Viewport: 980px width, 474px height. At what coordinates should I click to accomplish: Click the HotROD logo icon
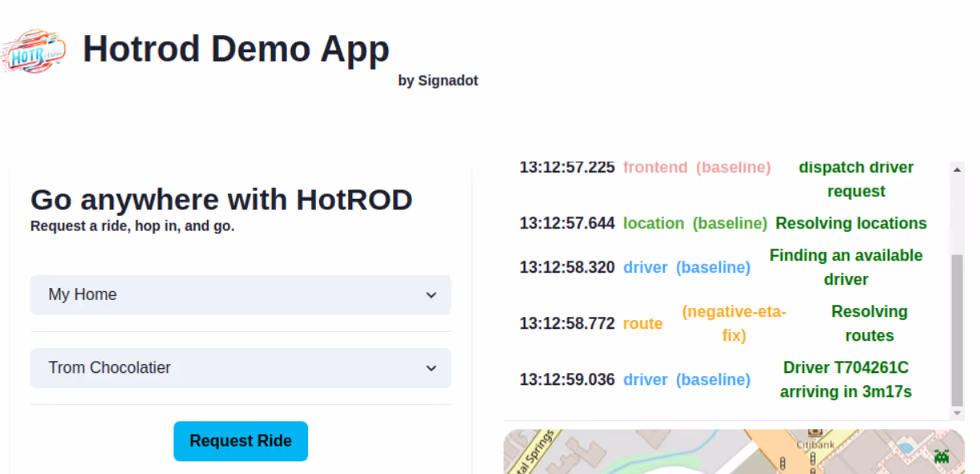click(x=34, y=51)
